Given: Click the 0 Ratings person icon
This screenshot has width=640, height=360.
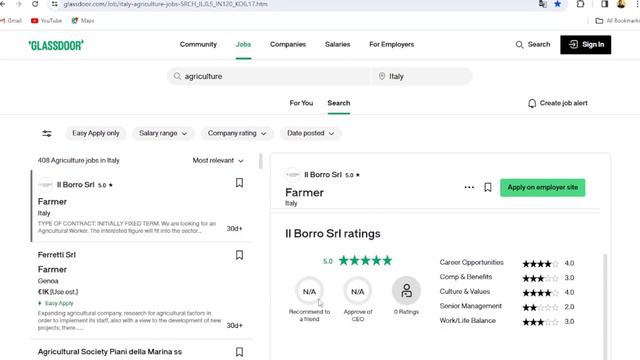Looking at the screenshot, I should pos(406,291).
